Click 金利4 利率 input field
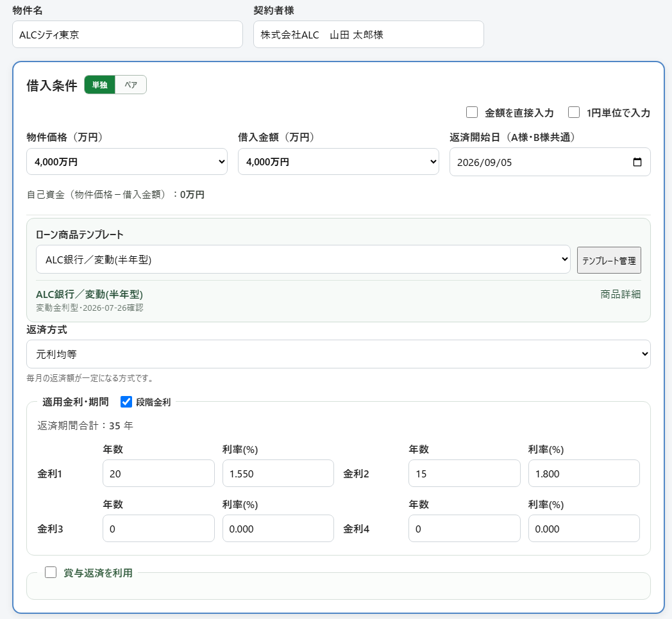The image size is (672, 619). coord(584,528)
